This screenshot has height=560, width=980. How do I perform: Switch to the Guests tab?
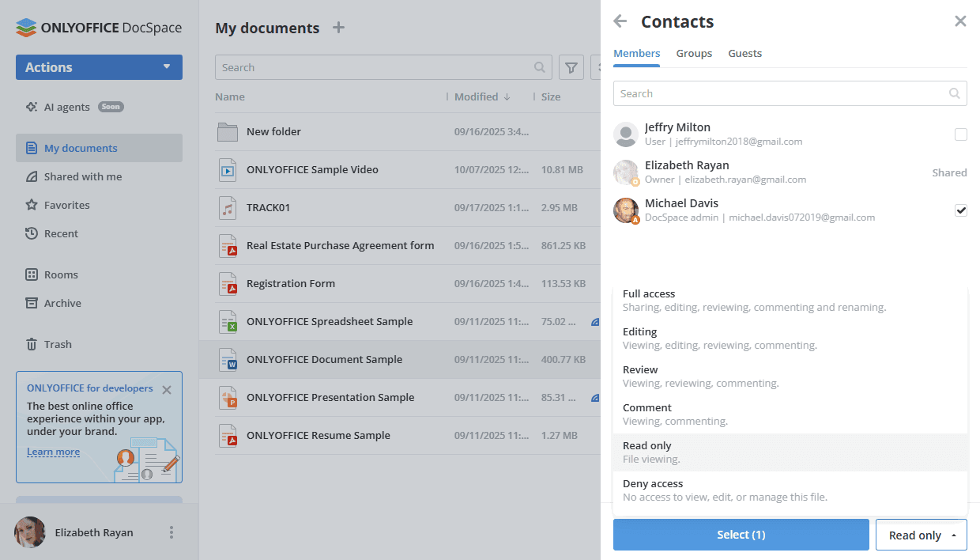pyautogui.click(x=744, y=53)
